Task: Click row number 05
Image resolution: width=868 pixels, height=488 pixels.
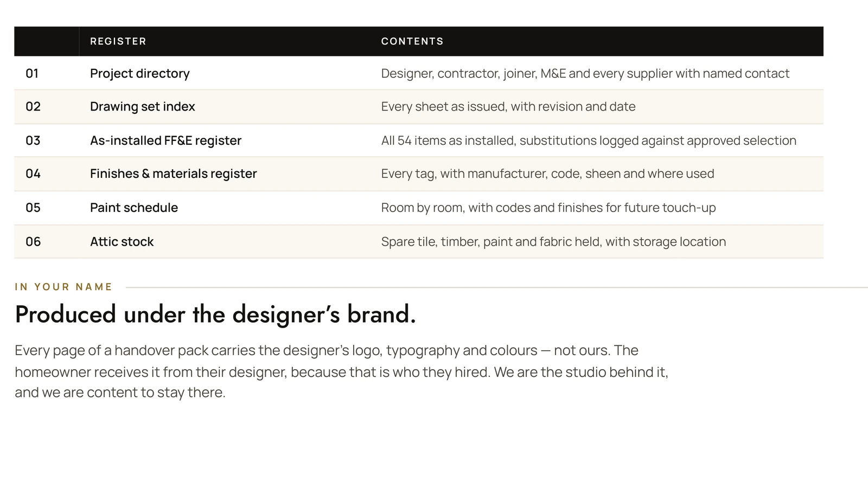Action: pos(33,208)
